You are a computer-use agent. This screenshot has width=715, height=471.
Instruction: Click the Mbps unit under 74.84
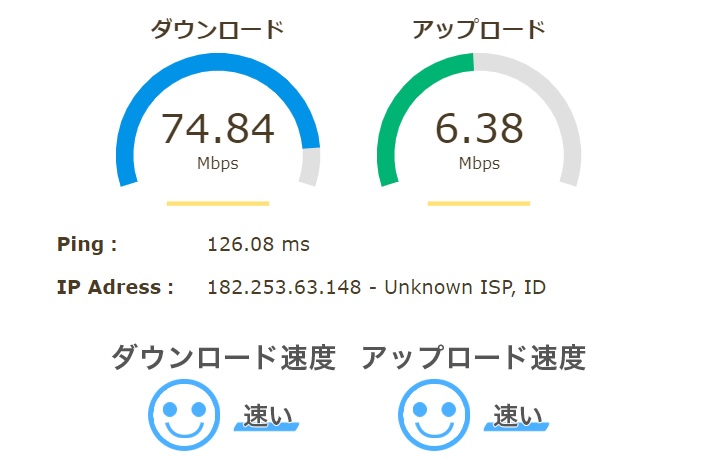coord(218,163)
